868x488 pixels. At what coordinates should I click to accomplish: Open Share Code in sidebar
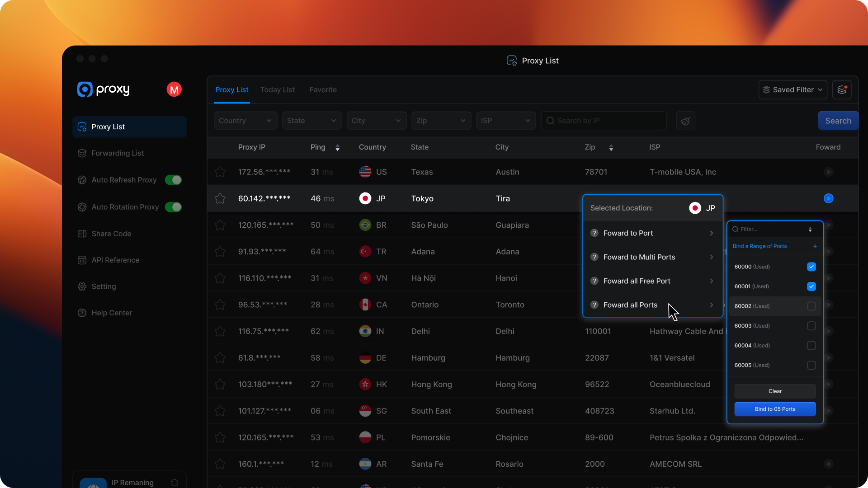click(111, 234)
